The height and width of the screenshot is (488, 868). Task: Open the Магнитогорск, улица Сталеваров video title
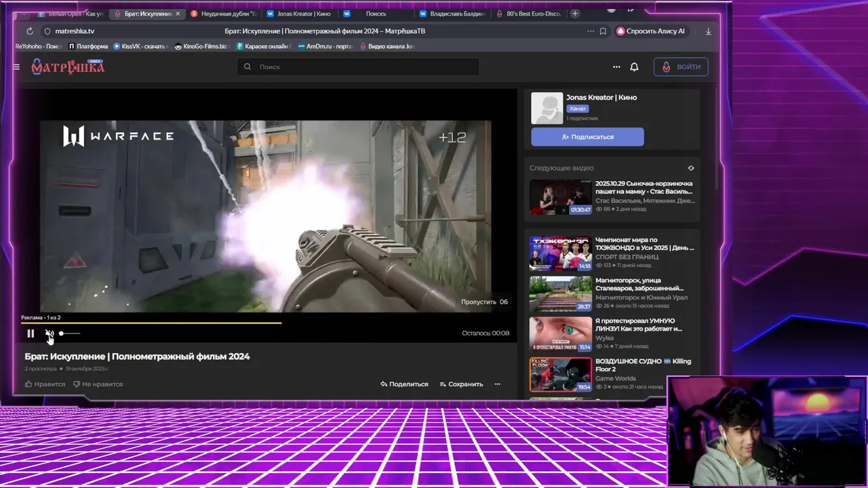tap(639, 285)
